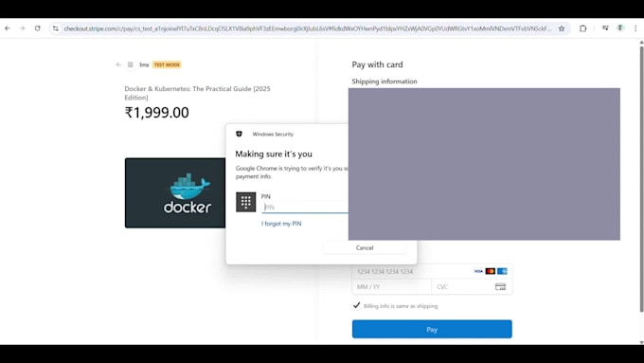This screenshot has width=644, height=363.
Task: Click the 'Pay with card' heading
Action: [378, 64]
